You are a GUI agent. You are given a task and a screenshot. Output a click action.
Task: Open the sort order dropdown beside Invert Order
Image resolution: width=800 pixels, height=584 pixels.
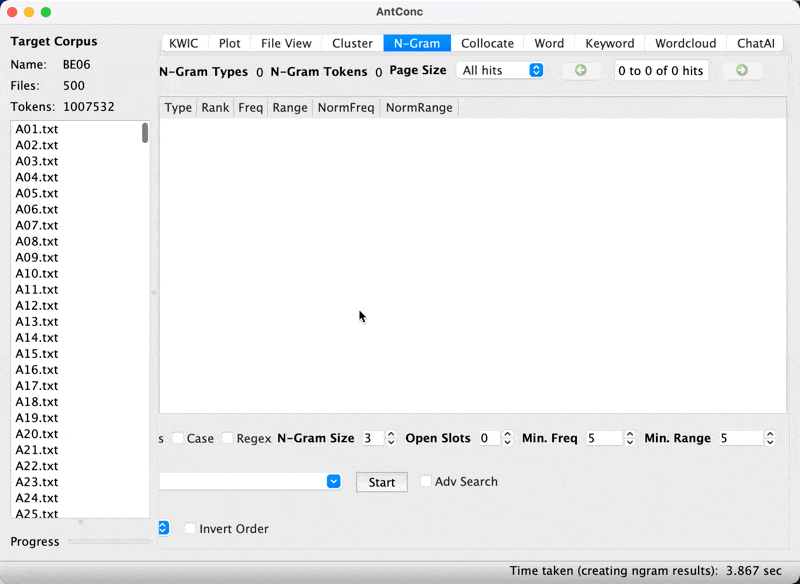point(164,528)
